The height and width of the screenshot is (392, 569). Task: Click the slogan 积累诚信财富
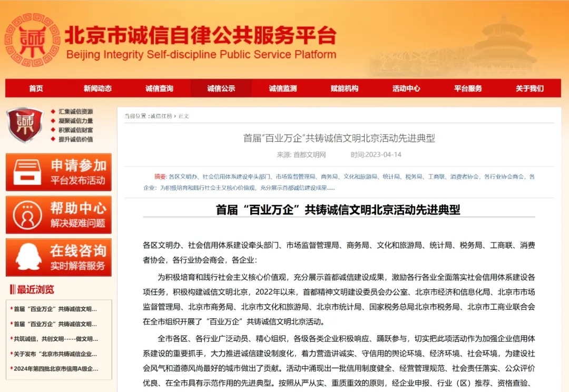pyautogui.click(x=76, y=130)
